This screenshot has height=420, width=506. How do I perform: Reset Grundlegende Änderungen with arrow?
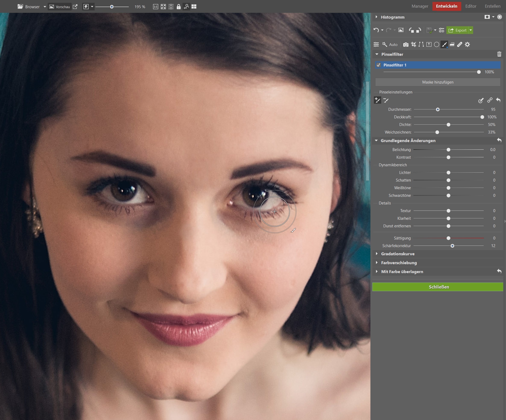(x=499, y=140)
